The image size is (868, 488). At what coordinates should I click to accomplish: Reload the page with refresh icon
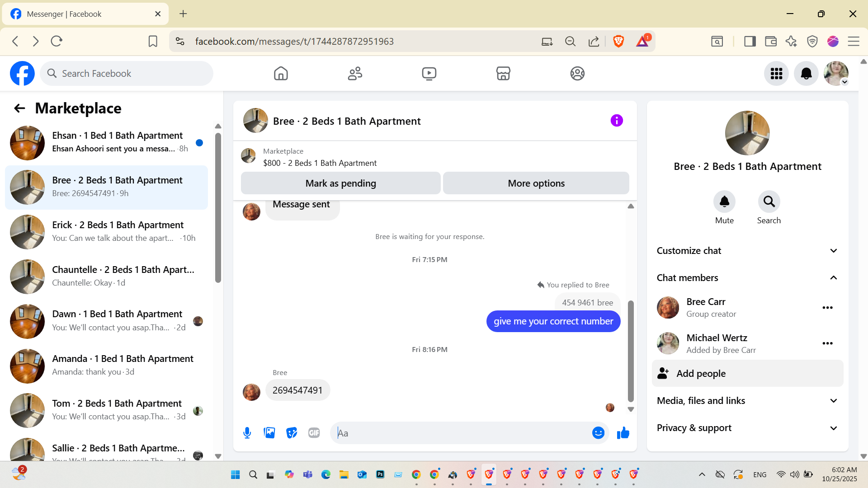coord(57,42)
